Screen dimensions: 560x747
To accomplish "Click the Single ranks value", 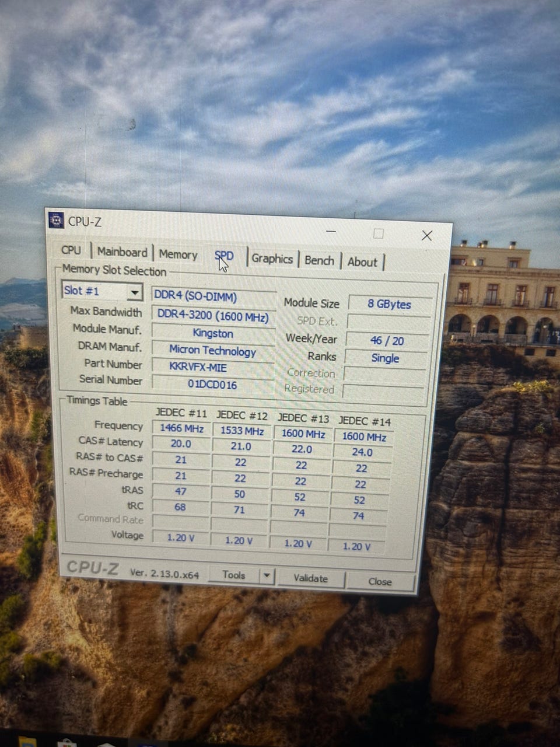I will [386, 358].
